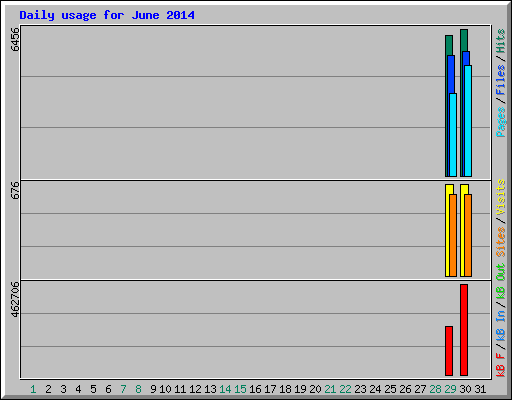
Task: Click day 10 on the x-axis
Action: 165,389
